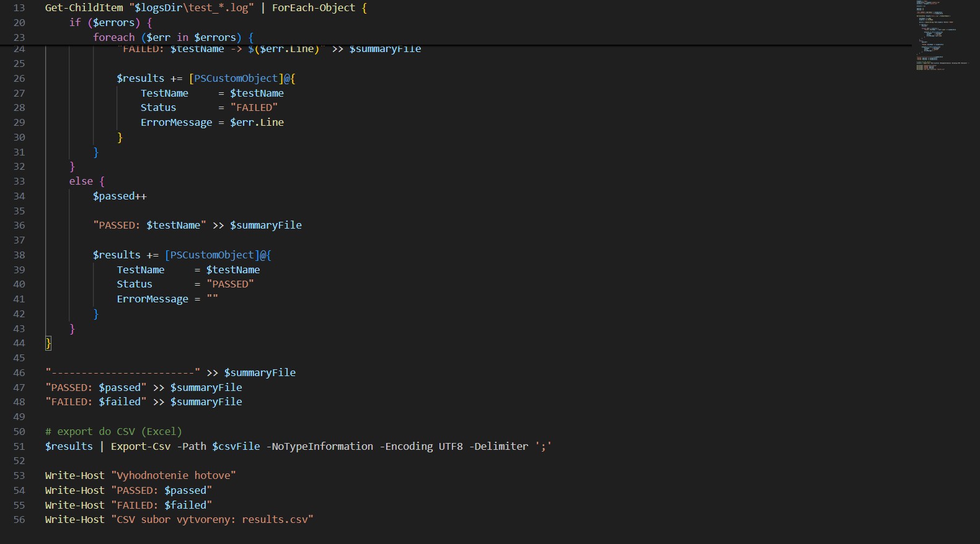Image resolution: width=980 pixels, height=544 pixels.
Task: Click the $err.Line value on line 29
Action: coord(257,123)
